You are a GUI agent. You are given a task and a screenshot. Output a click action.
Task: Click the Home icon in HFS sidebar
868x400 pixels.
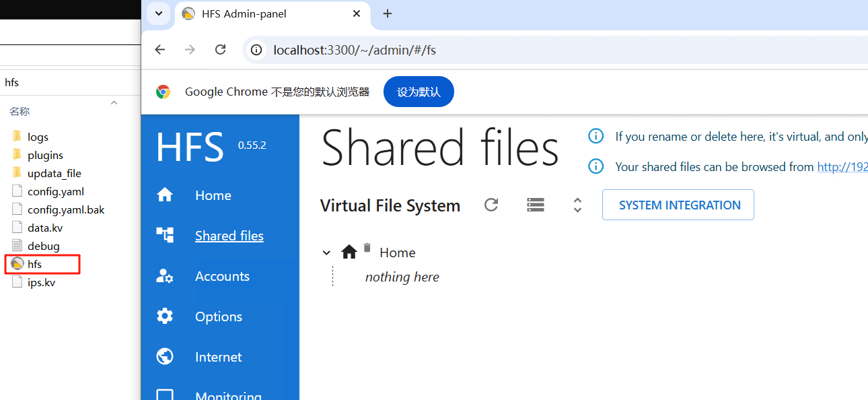(165, 195)
